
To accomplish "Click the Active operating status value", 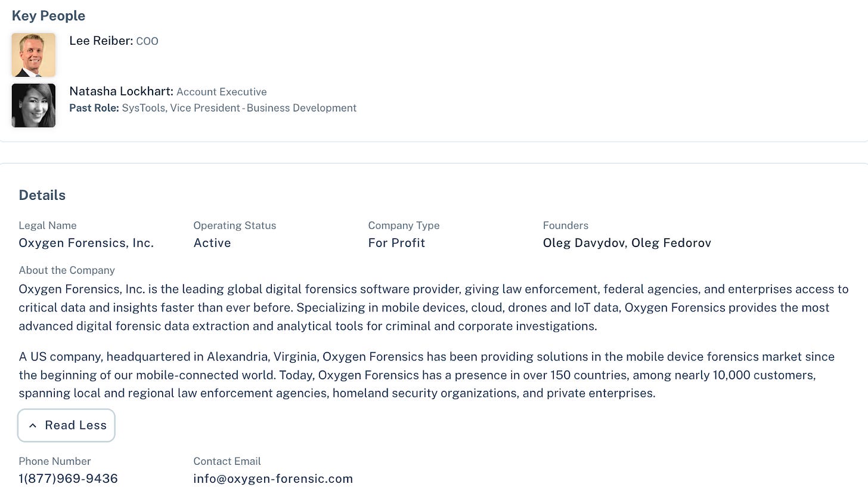I will [212, 243].
